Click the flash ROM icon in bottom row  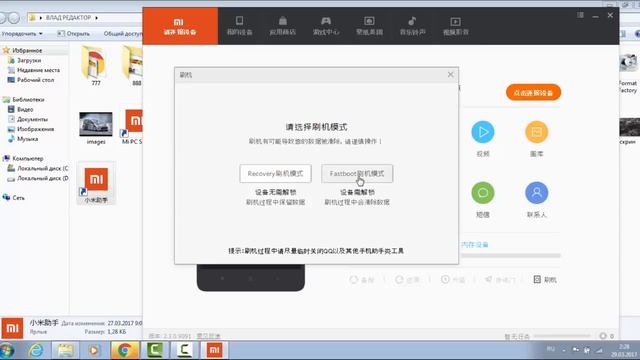[x=545, y=280]
